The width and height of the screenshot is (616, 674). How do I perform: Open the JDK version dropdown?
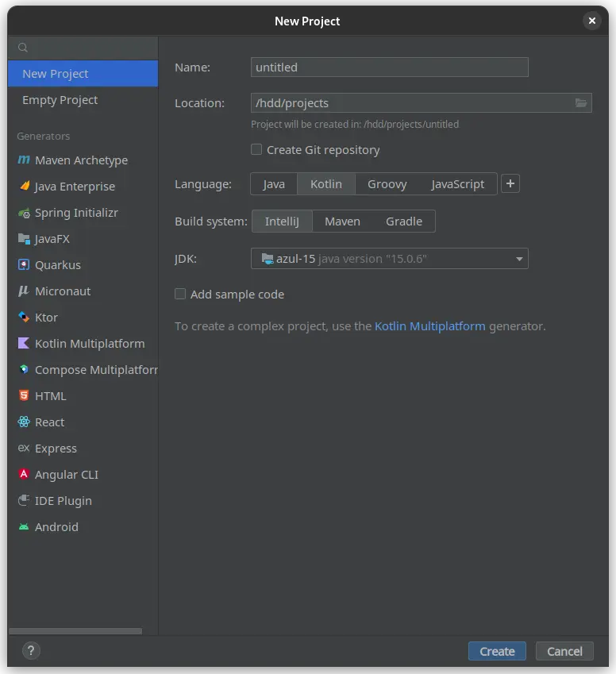[x=519, y=259]
